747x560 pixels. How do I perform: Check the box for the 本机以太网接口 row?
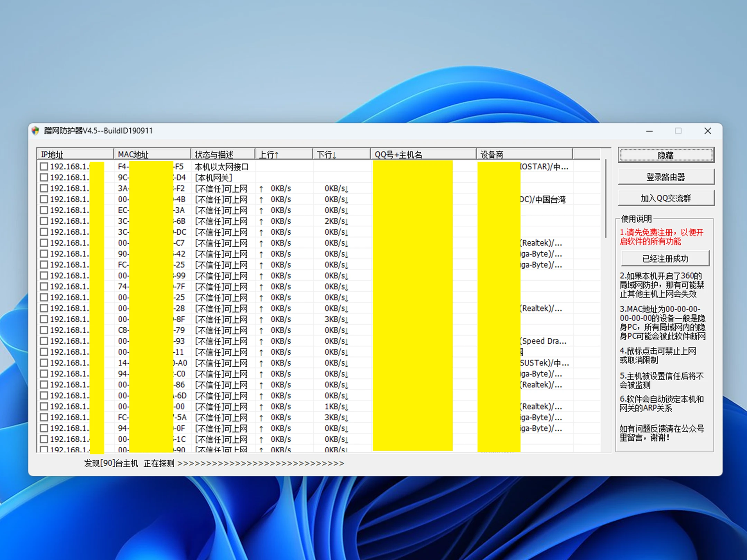click(44, 167)
